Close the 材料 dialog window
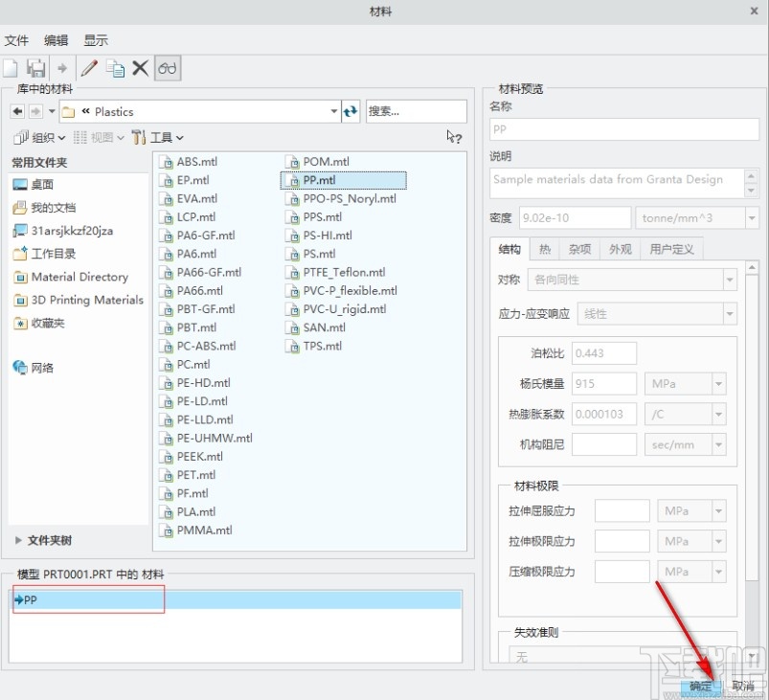This screenshot has height=700, width=769. (x=755, y=11)
